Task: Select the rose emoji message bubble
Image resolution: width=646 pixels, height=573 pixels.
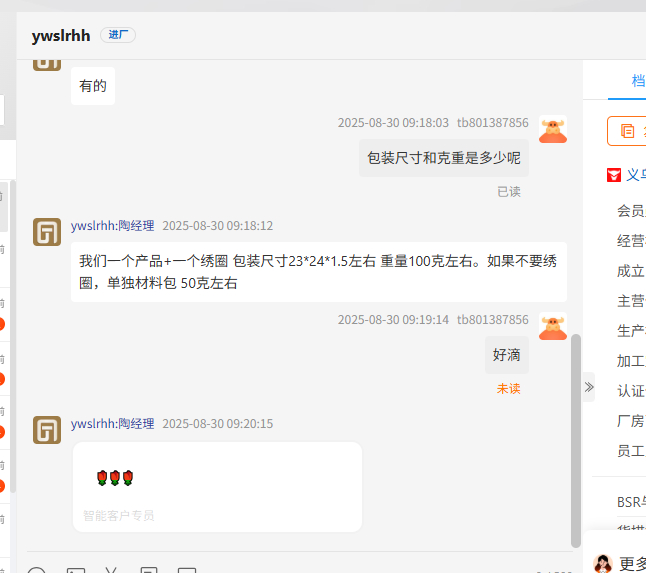Action: point(218,487)
